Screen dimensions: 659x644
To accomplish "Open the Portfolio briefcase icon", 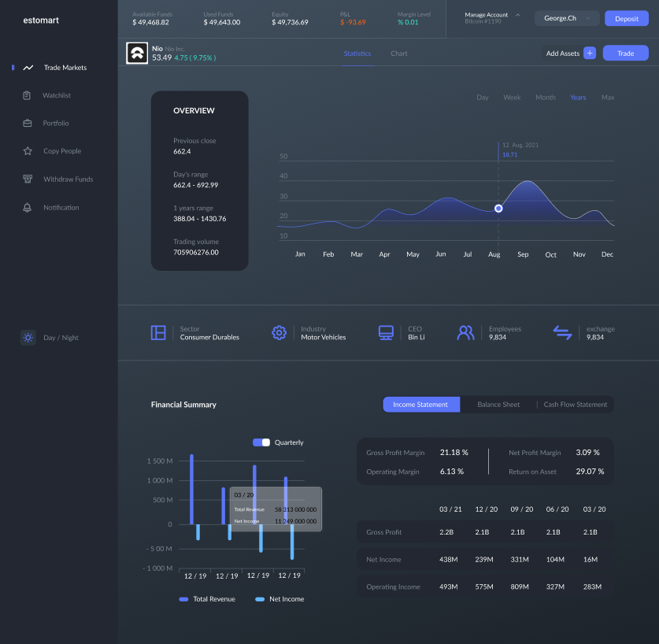I will pyautogui.click(x=27, y=124).
